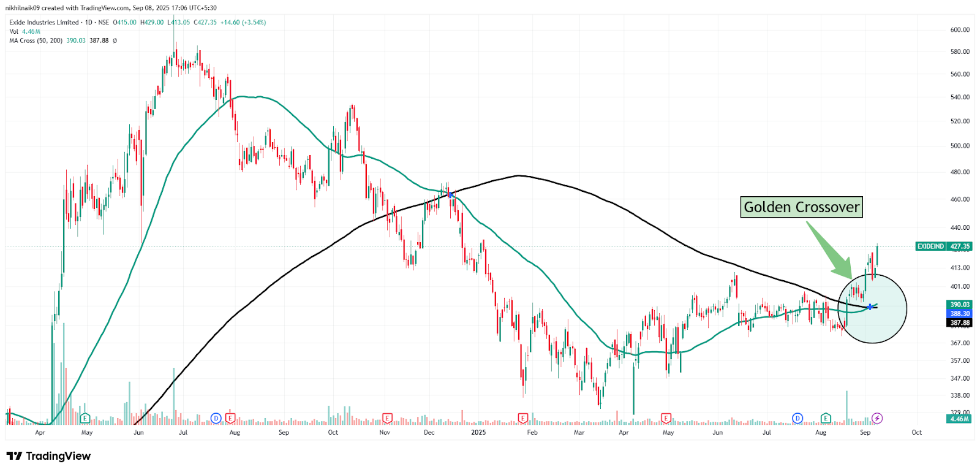This screenshot has height=472, width=980.
Task: Click the red earnings E marker near Feb 2025
Action: [522, 419]
